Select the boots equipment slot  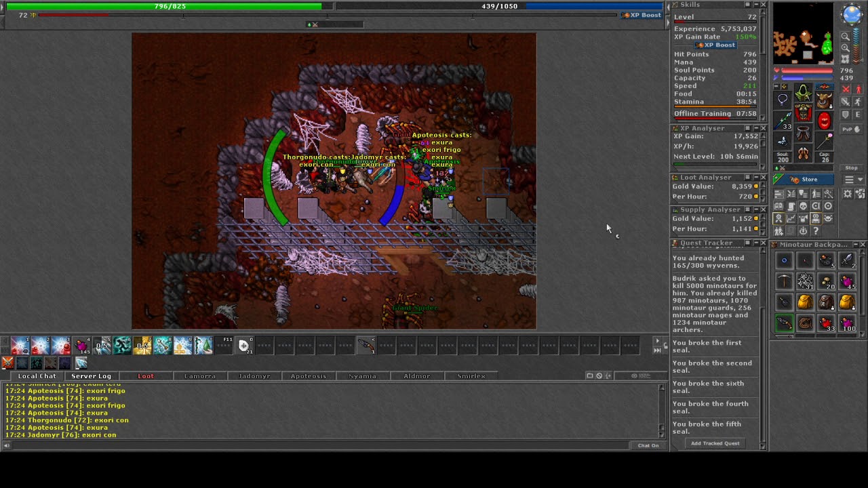coord(804,153)
